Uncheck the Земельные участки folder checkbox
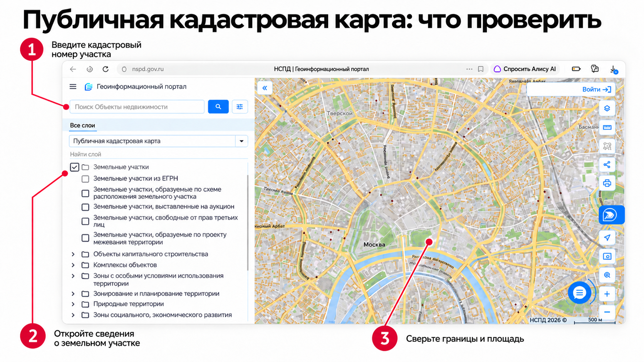The width and height of the screenshot is (644, 362). pyautogui.click(x=75, y=167)
